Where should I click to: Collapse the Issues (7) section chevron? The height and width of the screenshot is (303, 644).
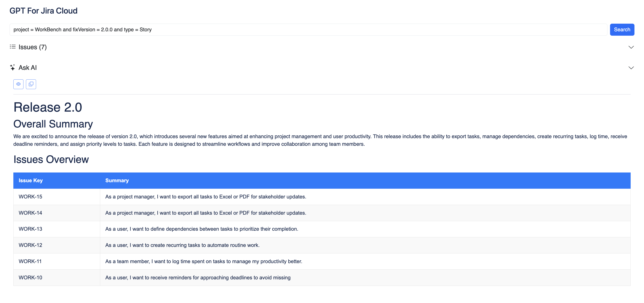[631, 47]
